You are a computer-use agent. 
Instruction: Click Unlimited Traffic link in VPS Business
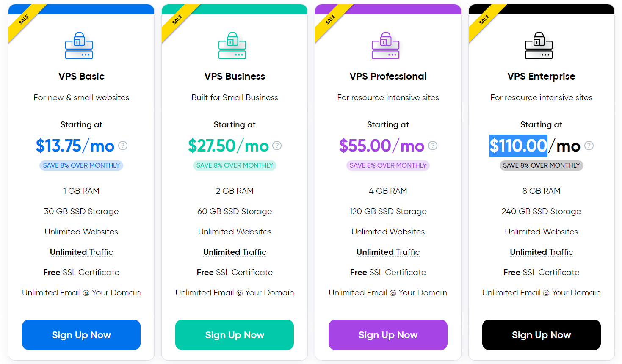[x=235, y=252]
